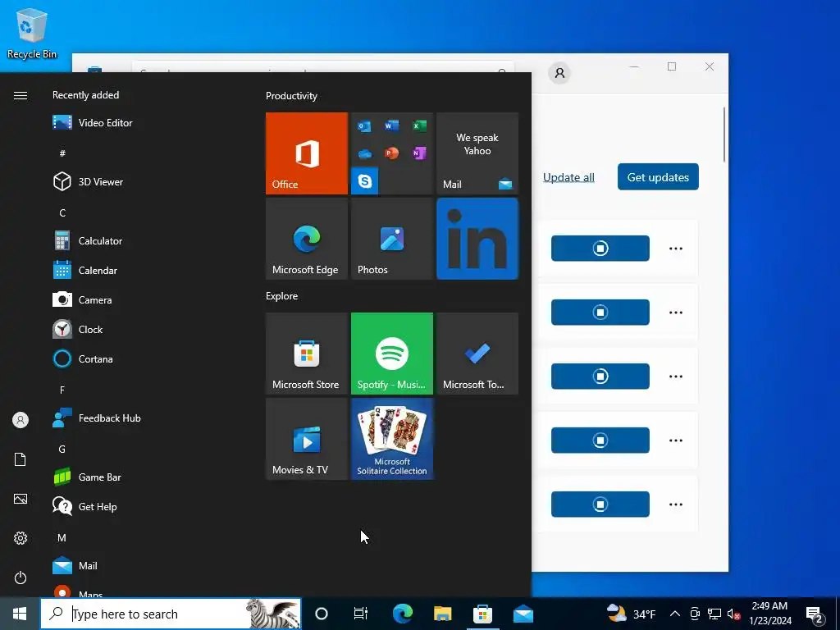Launch 3D Viewer app
Image resolution: width=840 pixels, height=630 pixels.
point(88,181)
